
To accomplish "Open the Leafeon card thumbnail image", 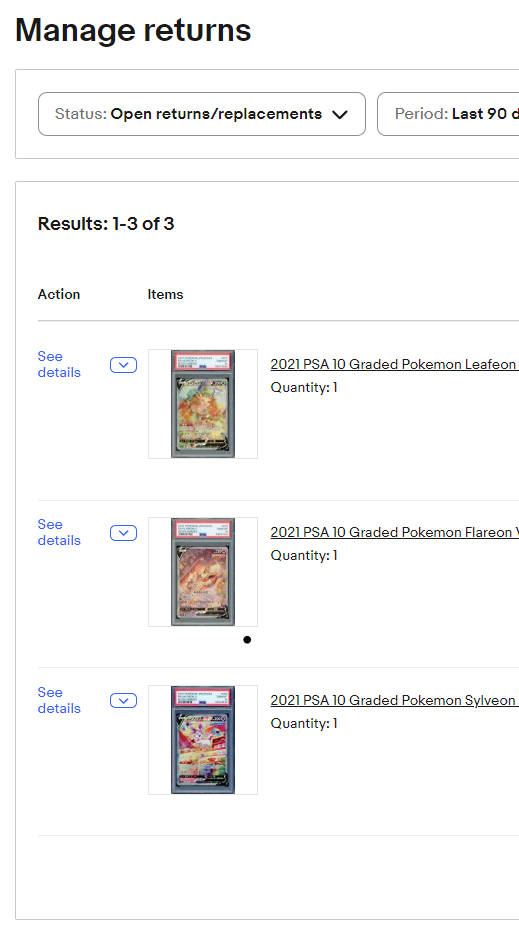I will click(x=203, y=404).
